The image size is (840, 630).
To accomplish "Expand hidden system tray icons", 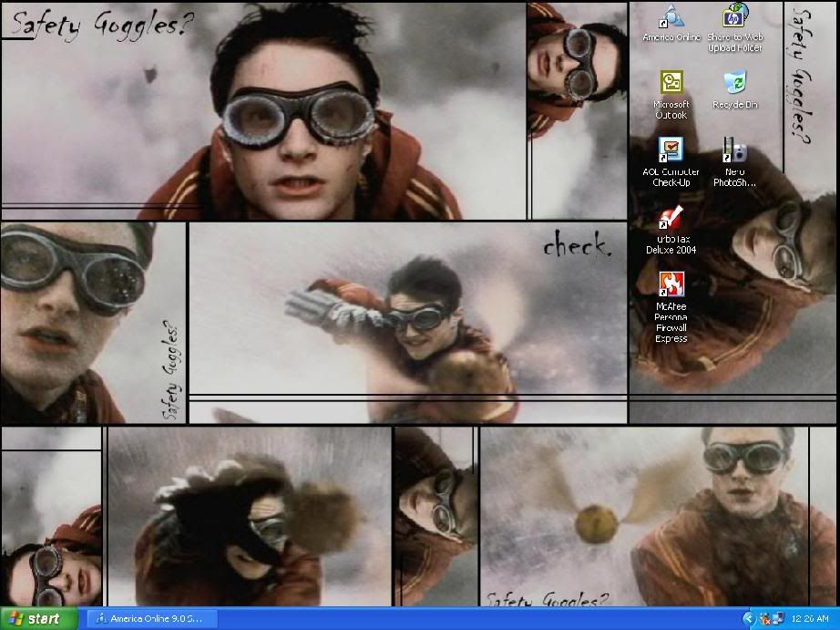I will [x=748, y=619].
